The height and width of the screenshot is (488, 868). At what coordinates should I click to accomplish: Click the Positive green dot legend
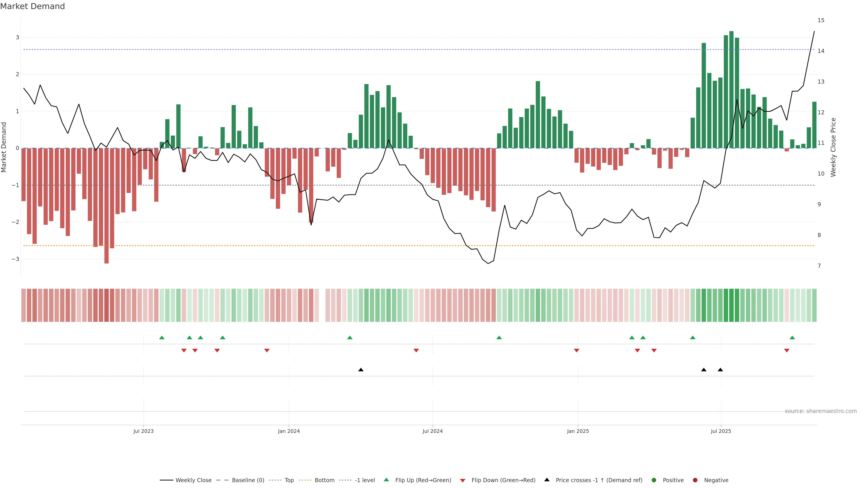tap(654, 480)
